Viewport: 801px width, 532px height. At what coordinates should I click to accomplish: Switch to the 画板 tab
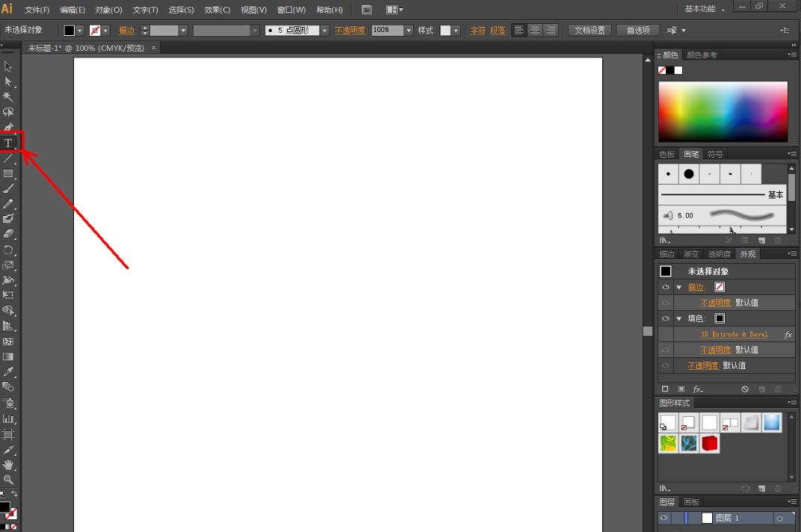point(691,502)
